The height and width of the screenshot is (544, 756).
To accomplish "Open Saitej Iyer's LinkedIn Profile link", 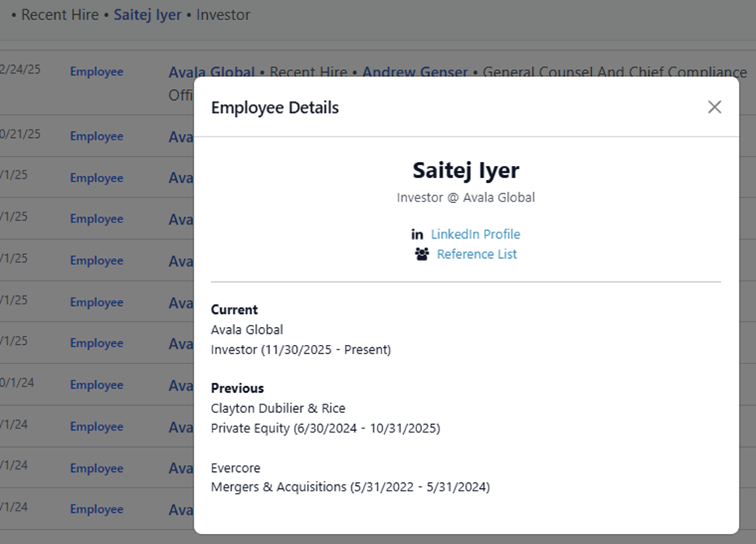I will point(475,234).
